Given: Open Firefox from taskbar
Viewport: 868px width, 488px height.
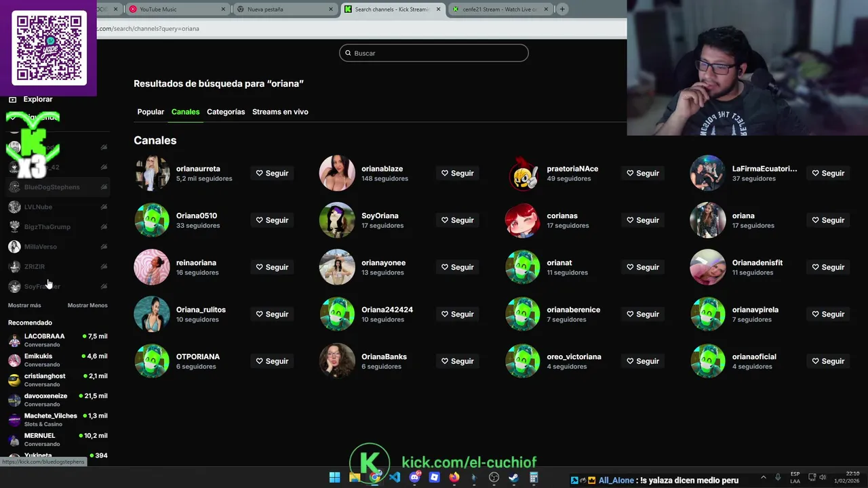Looking at the screenshot, I should click(454, 478).
